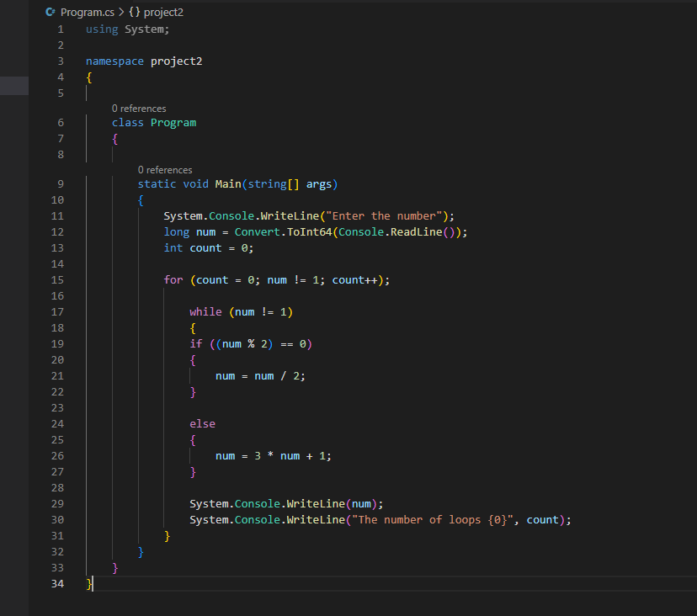Click 'for' keyword on line 15
The width and height of the screenshot is (697, 616).
click(173, 280)
